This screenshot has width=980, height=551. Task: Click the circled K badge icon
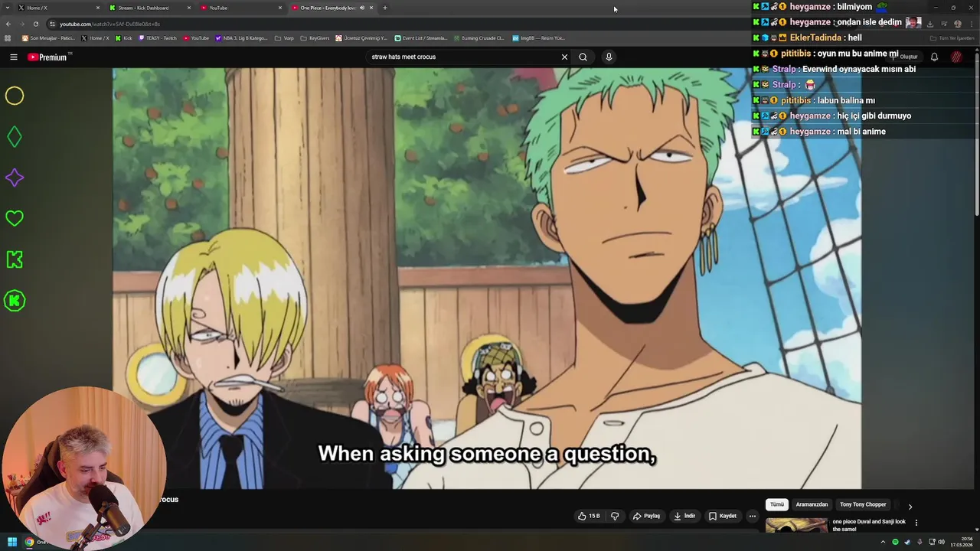click(x=15, y=301)
